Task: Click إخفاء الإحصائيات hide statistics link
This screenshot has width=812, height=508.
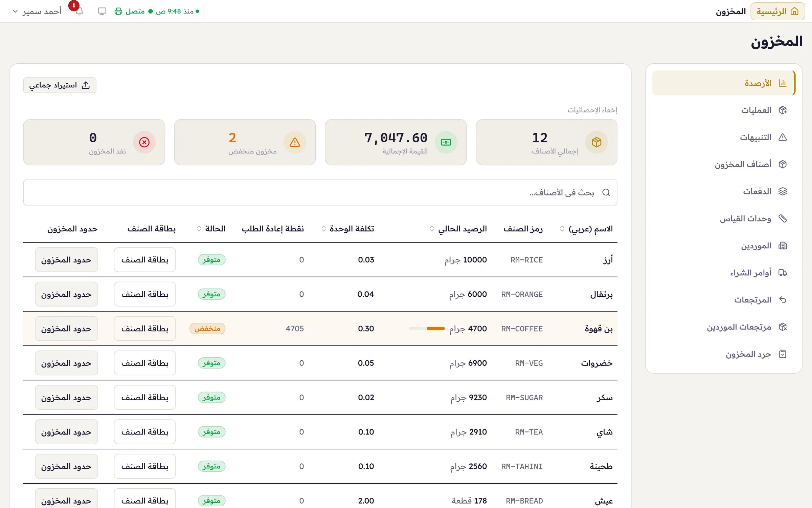Action: (x=592, y=110)
